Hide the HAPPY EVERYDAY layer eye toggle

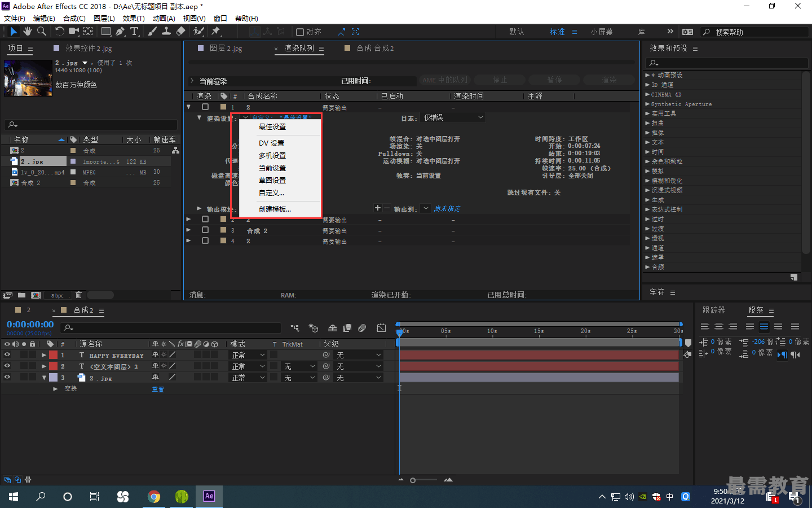(7, 355)
